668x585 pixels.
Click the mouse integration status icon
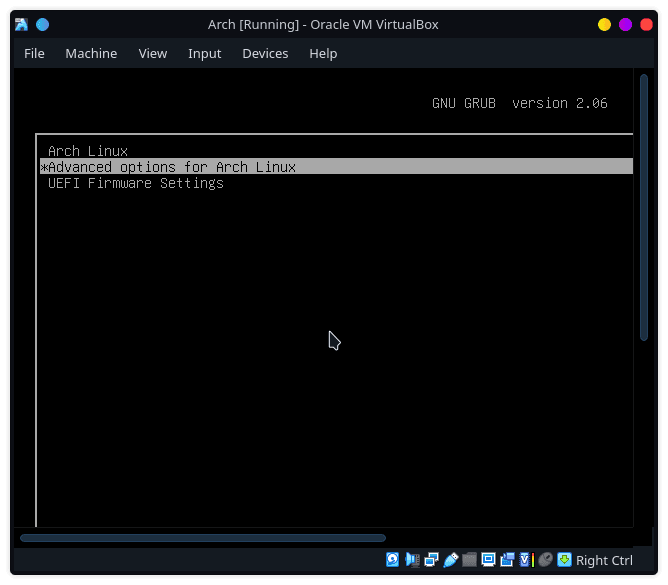[545, 559]
